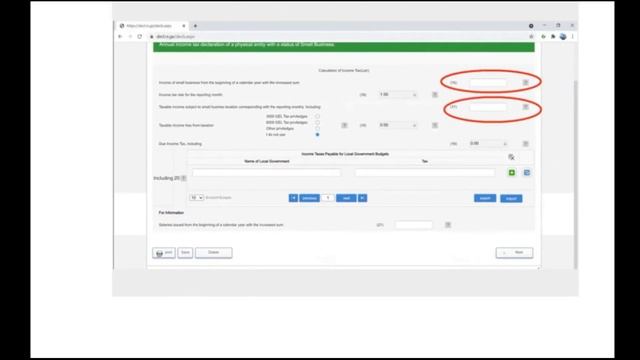
Task: Click the print button
Action: coord(164,253)
